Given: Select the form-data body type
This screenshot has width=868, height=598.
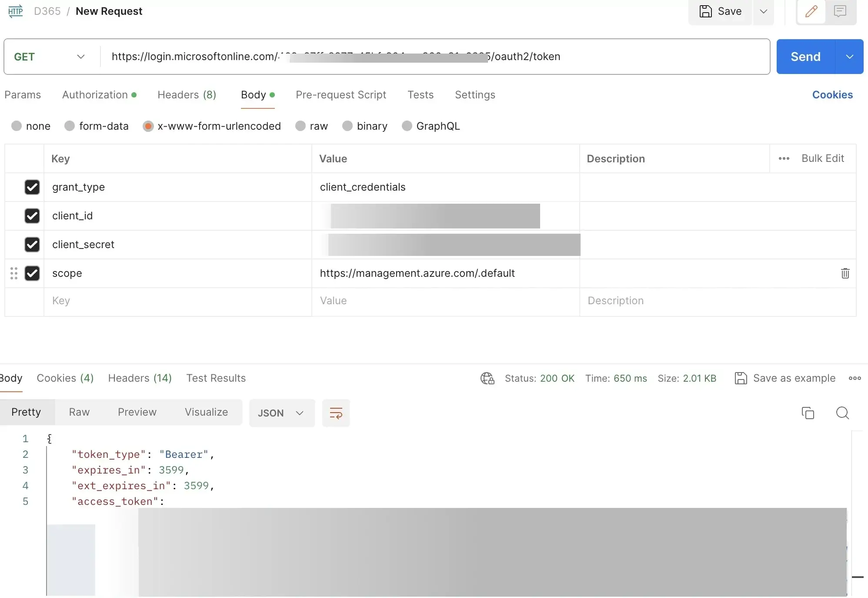Looking at the screenshot, I should [70, 126].
